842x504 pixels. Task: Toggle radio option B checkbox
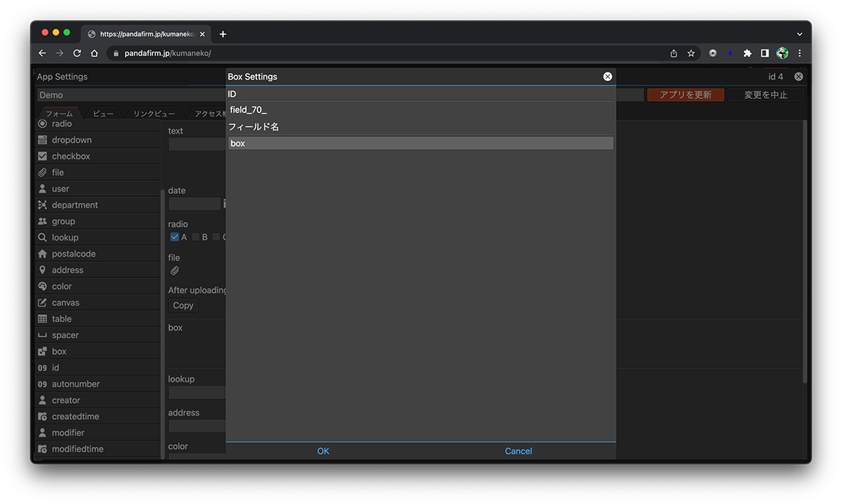point(196,237)
